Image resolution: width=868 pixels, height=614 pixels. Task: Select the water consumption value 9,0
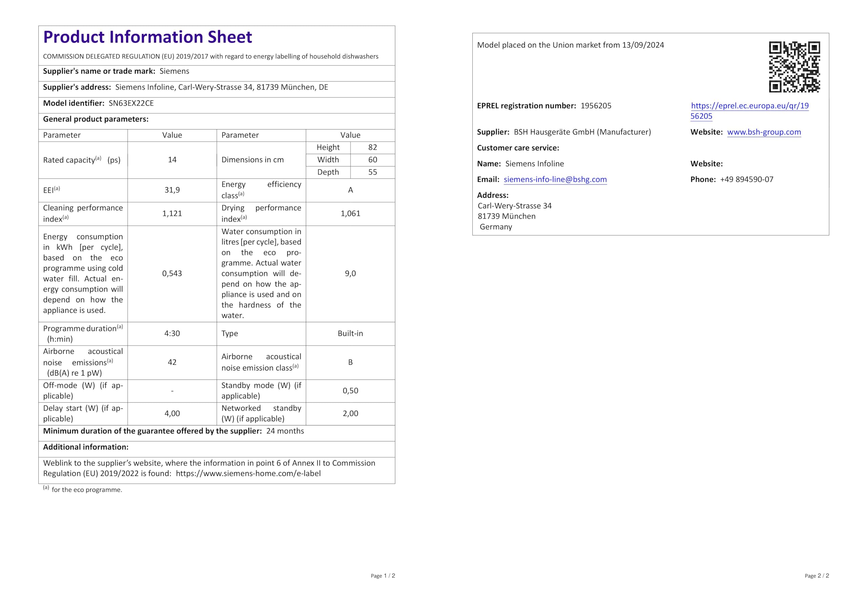point(351,273)
